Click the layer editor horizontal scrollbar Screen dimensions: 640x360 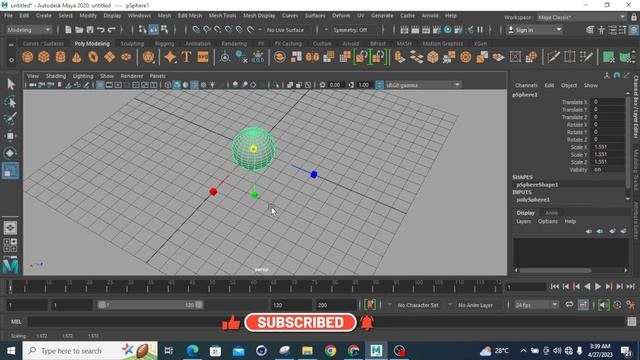(x=555, y=270)
